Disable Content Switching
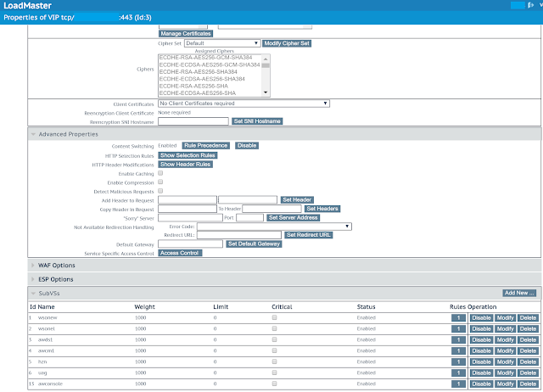Viewport: 543px width, 392px height. tap(247, 145)
